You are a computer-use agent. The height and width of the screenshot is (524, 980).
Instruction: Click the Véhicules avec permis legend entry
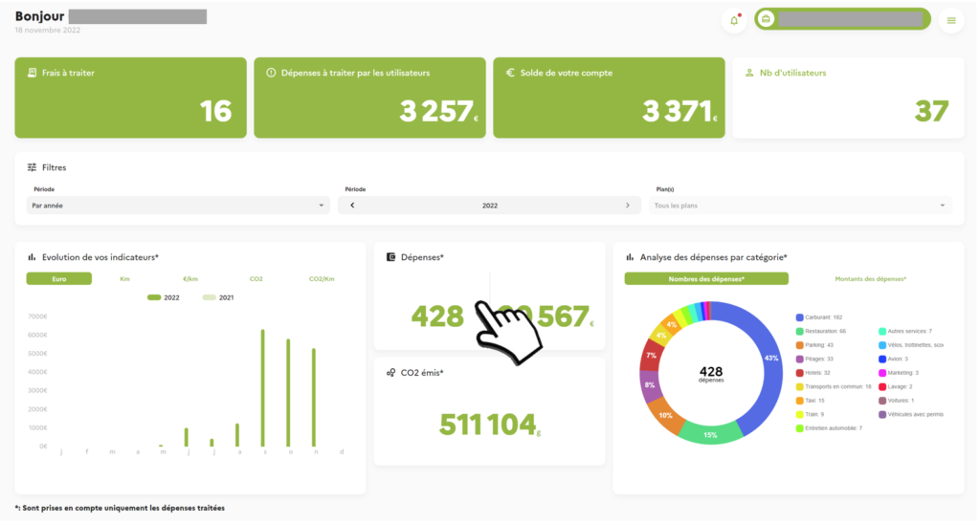911,415
